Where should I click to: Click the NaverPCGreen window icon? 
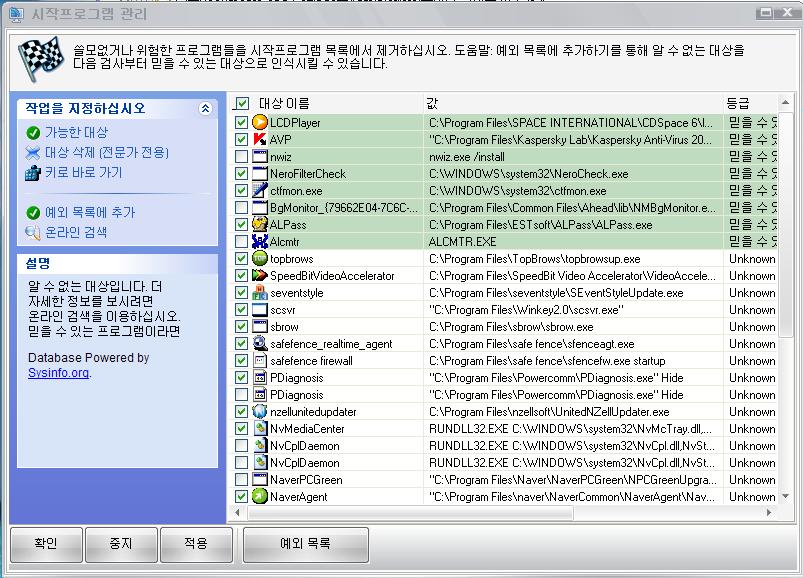(x=260, y=479)
